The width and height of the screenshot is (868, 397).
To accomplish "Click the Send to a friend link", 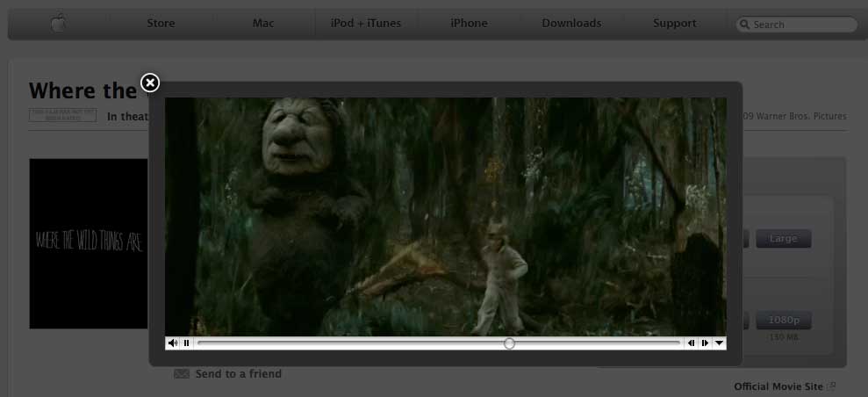I will point(238,373).
